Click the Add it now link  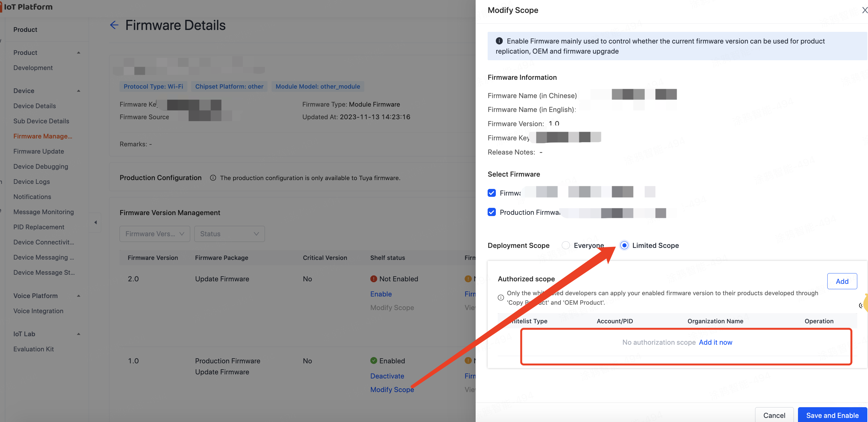click(715, 342)
